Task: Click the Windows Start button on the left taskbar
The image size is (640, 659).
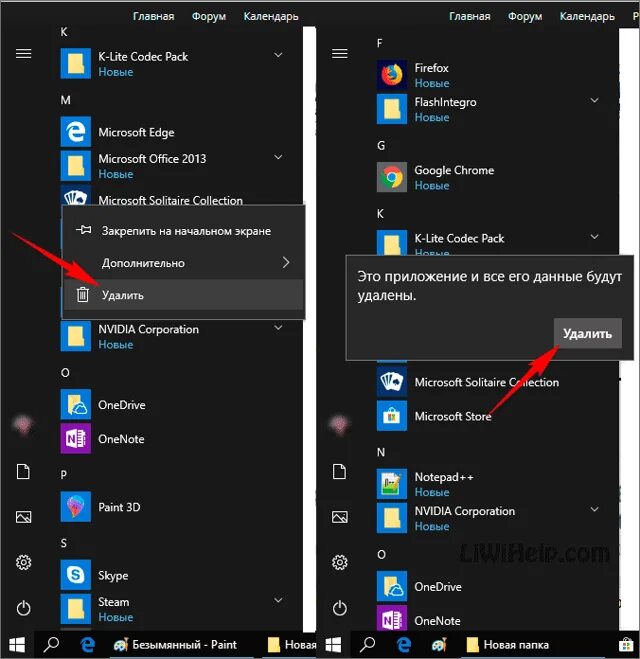Action: click(x=17, y=645)
